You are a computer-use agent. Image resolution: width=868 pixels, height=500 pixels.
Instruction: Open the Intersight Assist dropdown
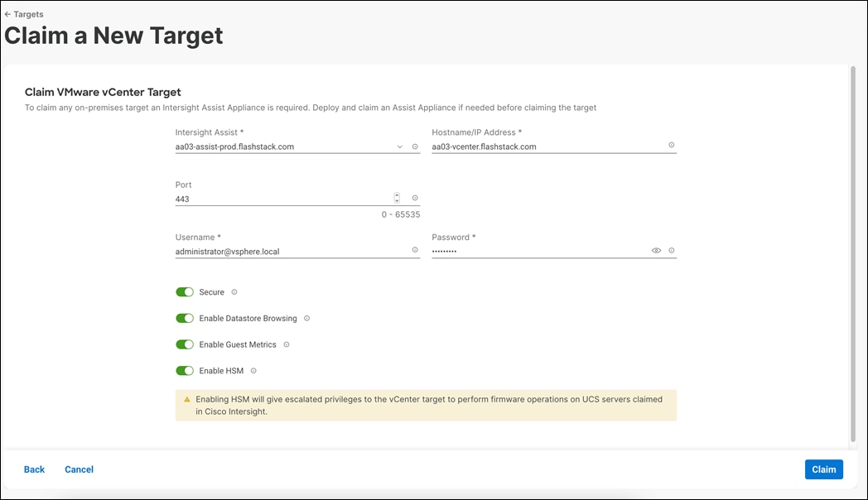[398, 146]
